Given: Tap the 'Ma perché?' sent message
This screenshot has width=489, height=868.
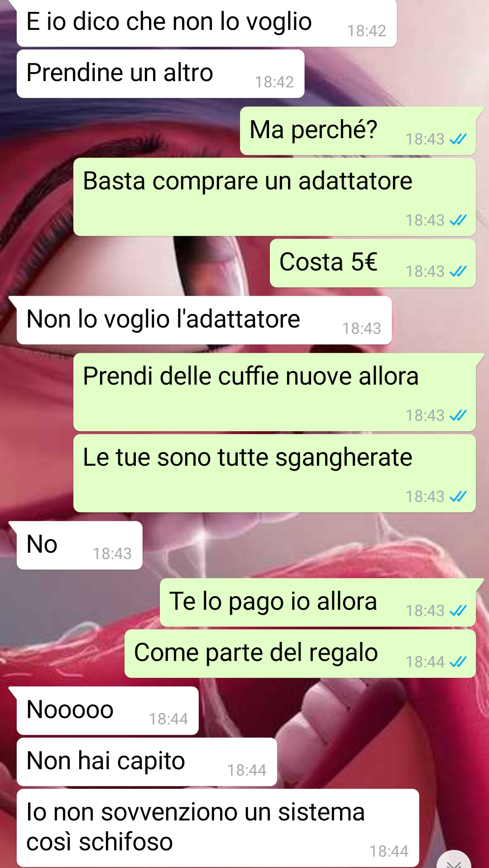Looking at the screenshot, I should tap(358, 131).
